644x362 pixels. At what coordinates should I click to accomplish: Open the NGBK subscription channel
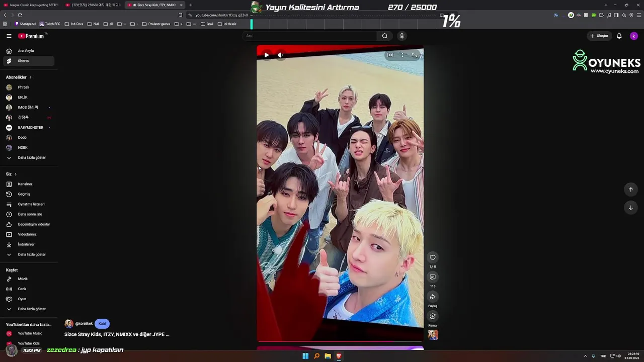pos(28,148)
